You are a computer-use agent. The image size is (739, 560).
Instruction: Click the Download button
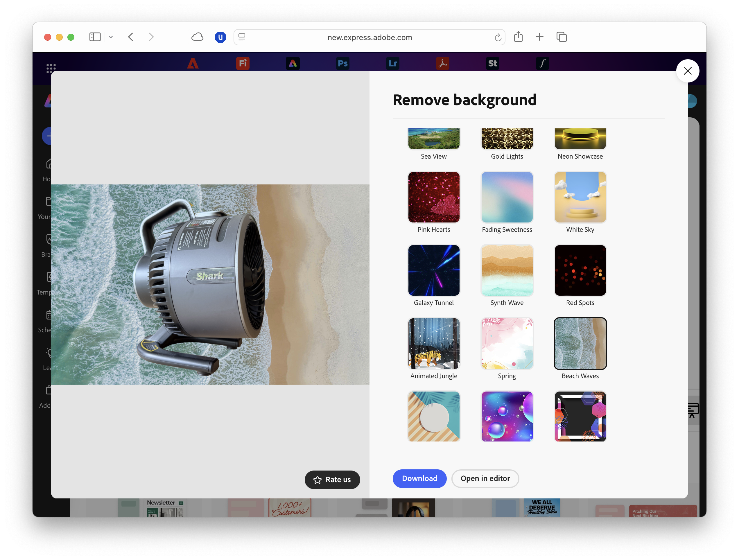[x=419, y=478]
